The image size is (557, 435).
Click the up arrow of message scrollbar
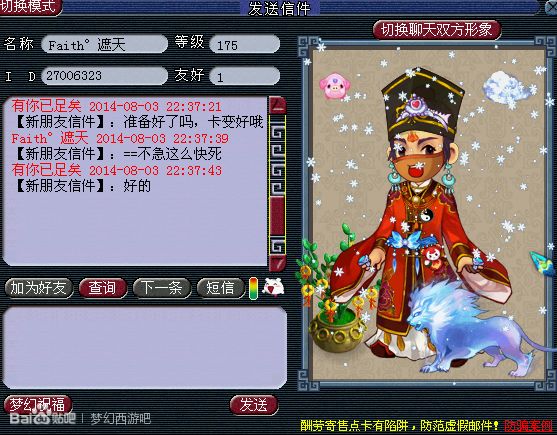(277, 105)
